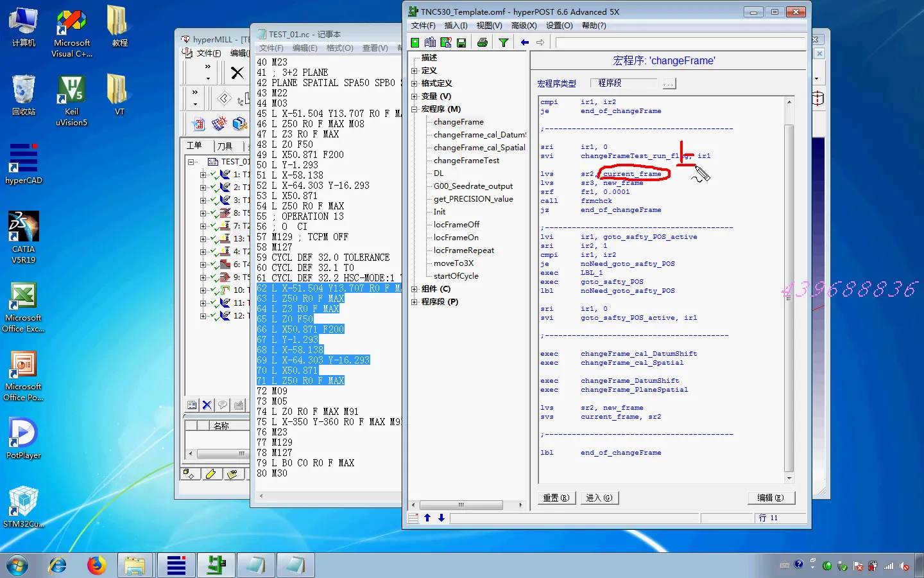Expand the 程序段 (P) tree node
924x578 pixels.
(x=415, y=302)
